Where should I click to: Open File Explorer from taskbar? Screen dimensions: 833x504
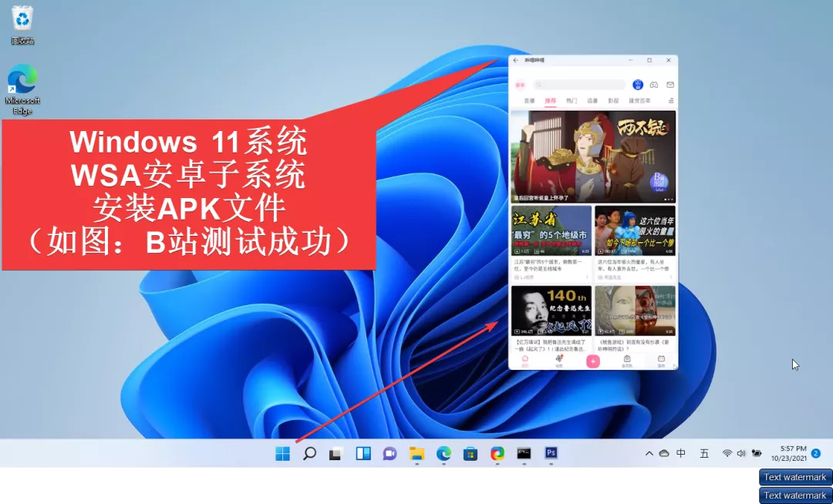(x=416, y=454)
